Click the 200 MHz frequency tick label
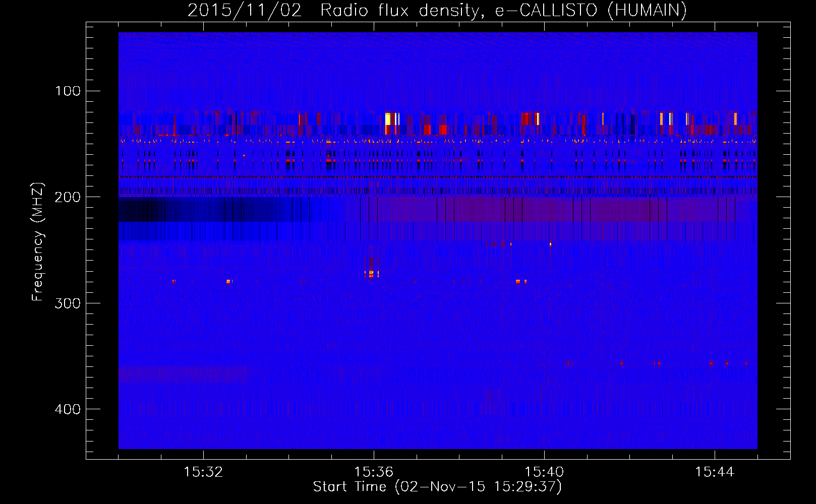The width and height of the screenshot is (816, 504). [68, 197]
